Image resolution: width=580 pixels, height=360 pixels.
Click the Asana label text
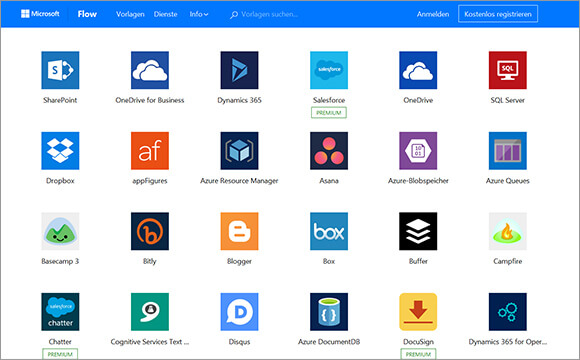[x=329, y=181]
